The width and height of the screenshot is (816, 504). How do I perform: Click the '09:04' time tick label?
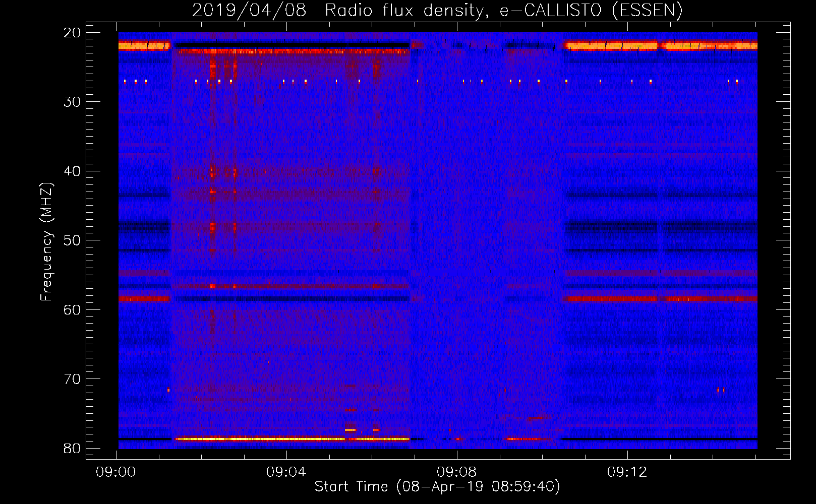(x=286, y=472)
